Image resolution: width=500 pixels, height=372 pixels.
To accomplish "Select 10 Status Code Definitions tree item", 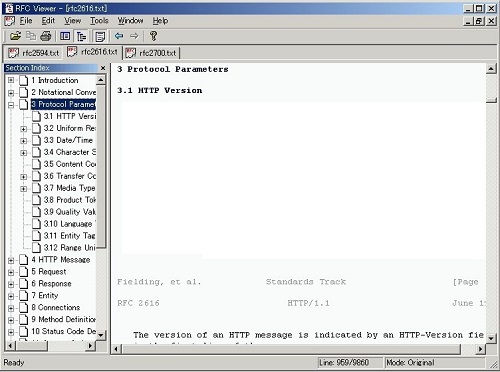I will [x=63, y=331].
